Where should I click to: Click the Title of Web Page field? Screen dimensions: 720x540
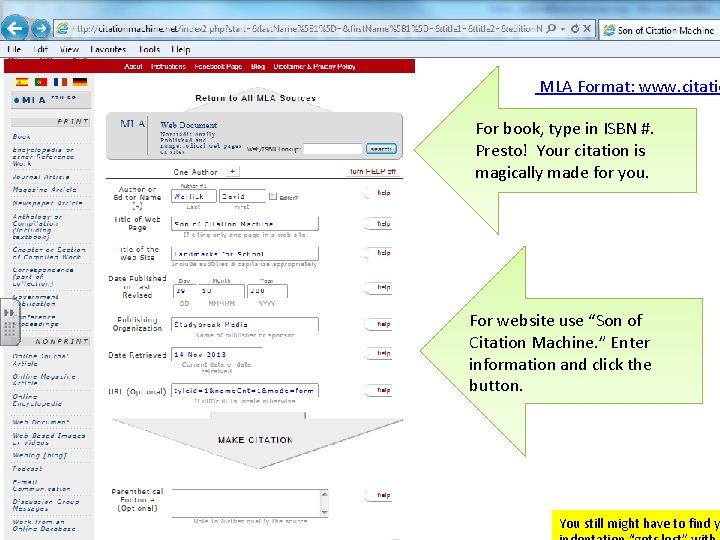245,224
